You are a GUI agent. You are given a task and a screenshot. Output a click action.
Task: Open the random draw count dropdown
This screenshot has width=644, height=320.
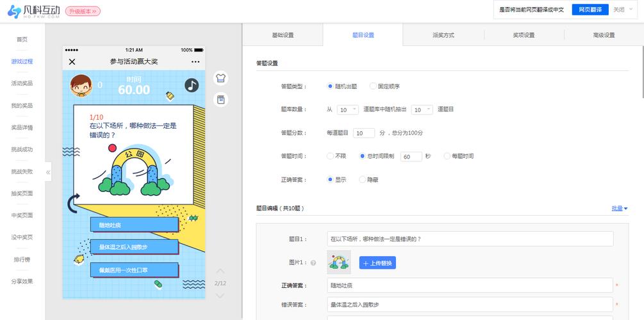click(422, 109)
